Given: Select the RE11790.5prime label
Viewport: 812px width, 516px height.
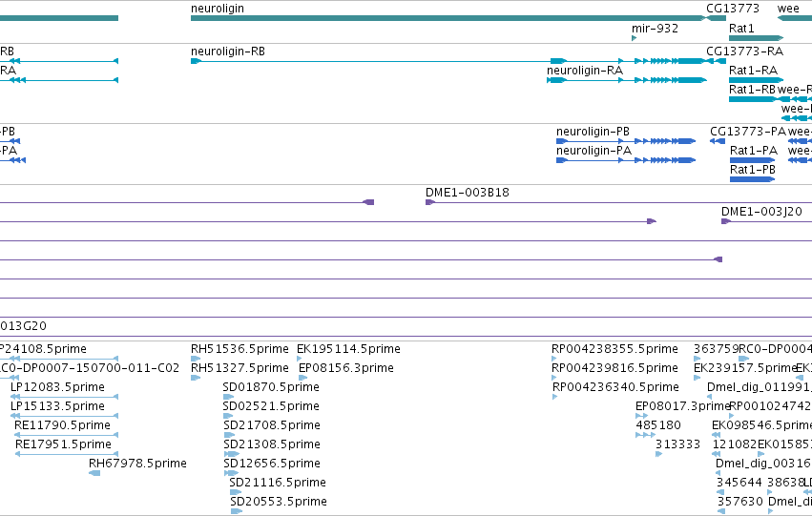Looking at the screenshot, I should 62,425.
